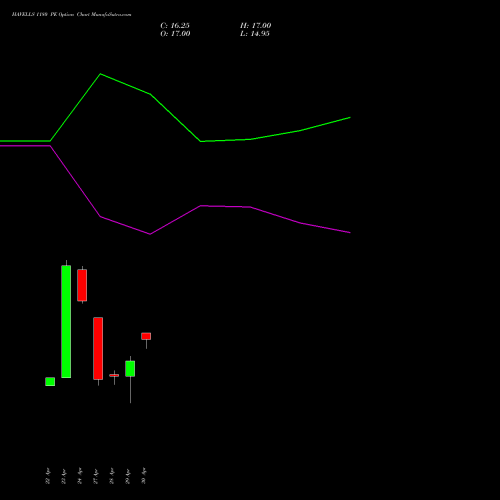Image resolution: width=500 pixels, height=500 pixels.
Task: Select the tallest green candlestick
Action: [x=66, y=321]
